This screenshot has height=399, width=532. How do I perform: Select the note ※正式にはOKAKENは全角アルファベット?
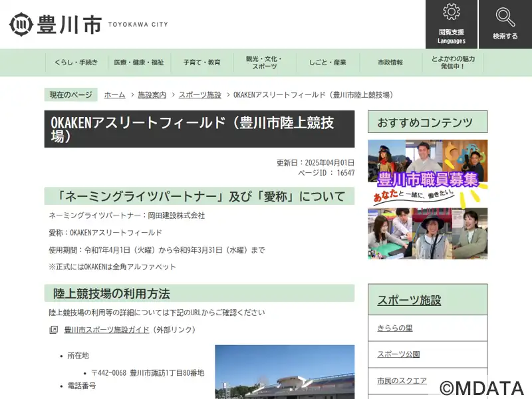point(112,267)
